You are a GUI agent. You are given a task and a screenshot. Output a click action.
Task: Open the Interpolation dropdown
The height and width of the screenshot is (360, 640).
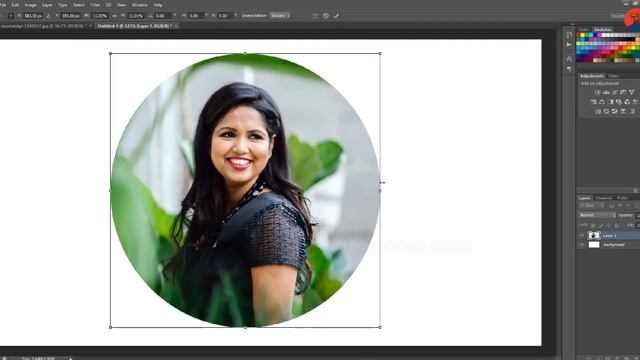point(280,16)
